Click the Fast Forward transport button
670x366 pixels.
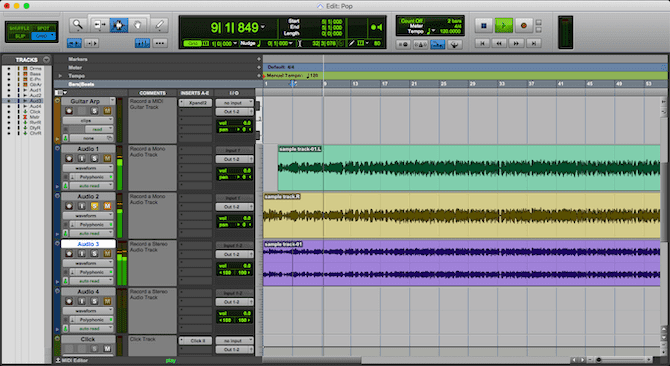[516, 43]
